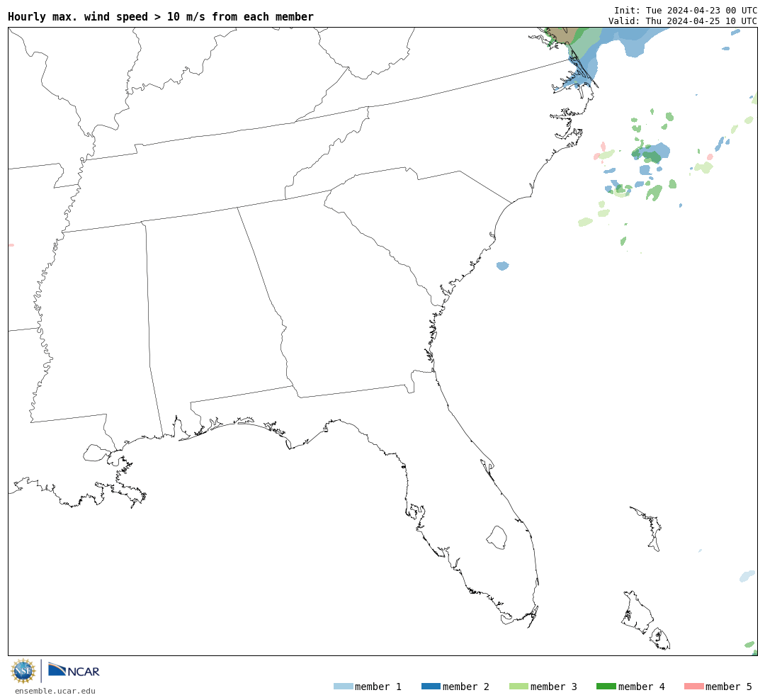The height and width of the screenshot is (700, 765).
Task: Select the 'member 2' legend label
Action: pyautogui.click(x=466, y=687)
